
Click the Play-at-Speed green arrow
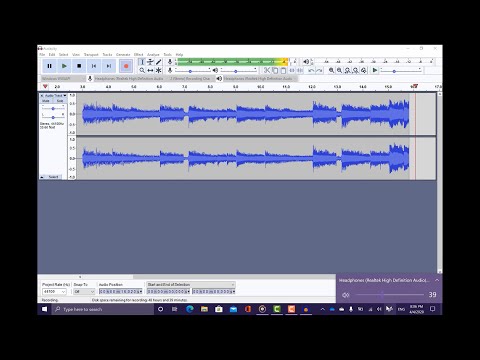pos(375,70)
